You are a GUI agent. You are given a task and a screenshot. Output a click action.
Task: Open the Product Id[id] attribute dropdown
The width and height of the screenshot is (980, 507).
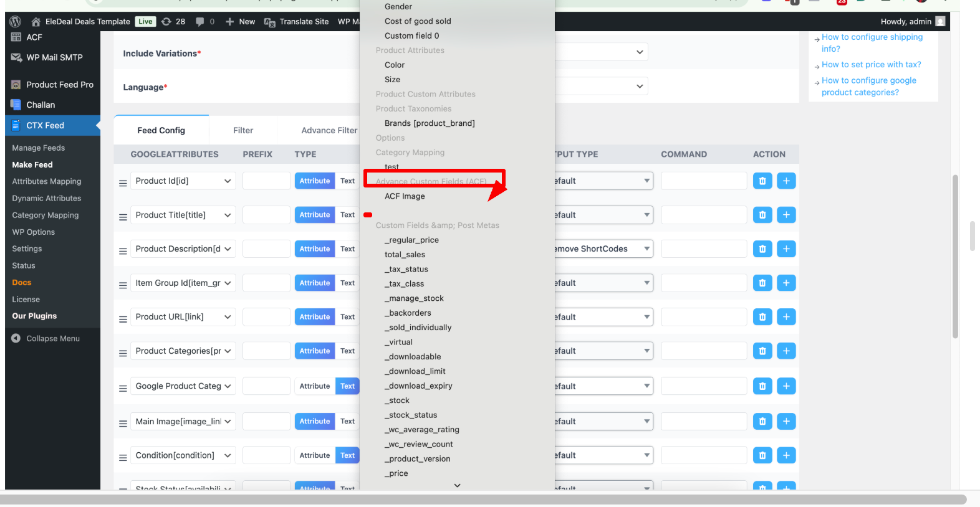pos(183,181)
